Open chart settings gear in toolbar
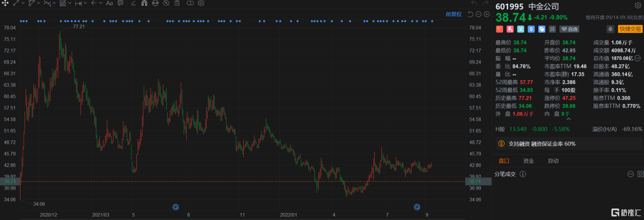Viewport: 644px width, 220px height. click(201, 3)
